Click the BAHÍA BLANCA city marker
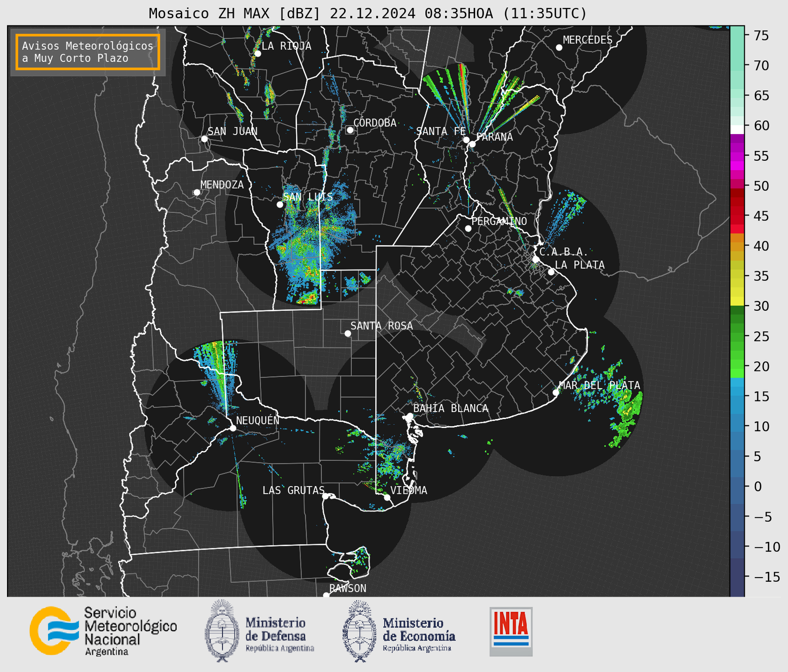 pos(410,416)
